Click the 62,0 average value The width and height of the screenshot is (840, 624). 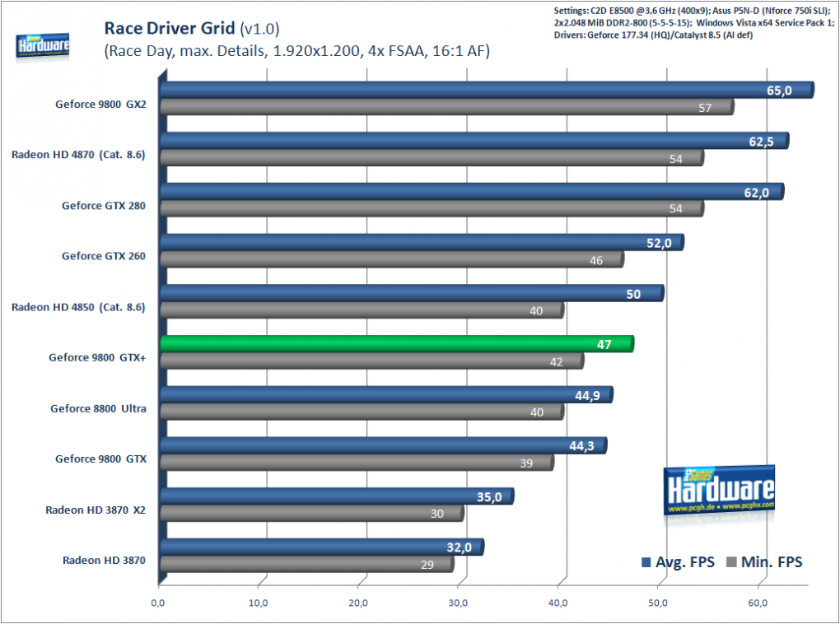click(x=757, y=193)
